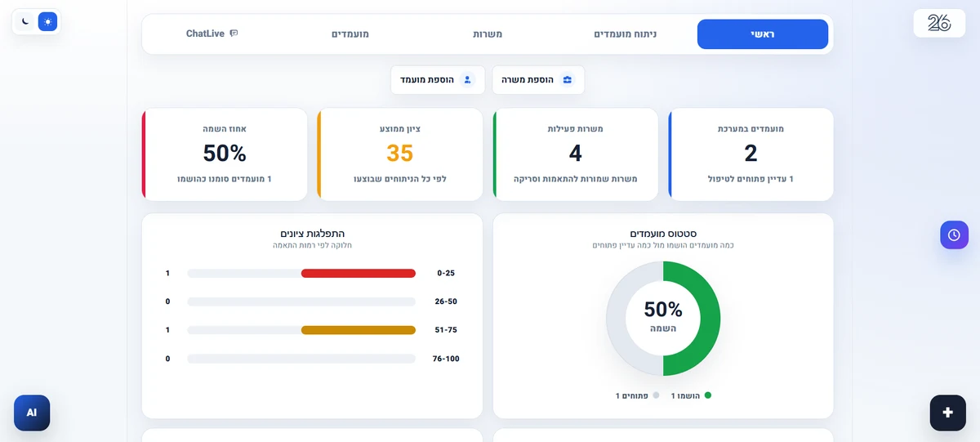Click the red 0-25 score bar
Image resolution: width=980 pixels, height=442 pixels.
(x=359, y=274)
